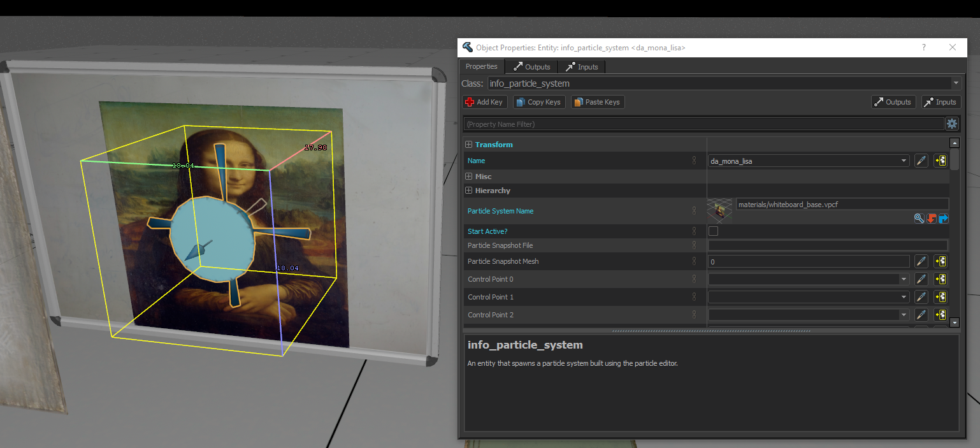
Task: Click the yellow select-entity icon for Control Point 1
Action: pos(940,297)
